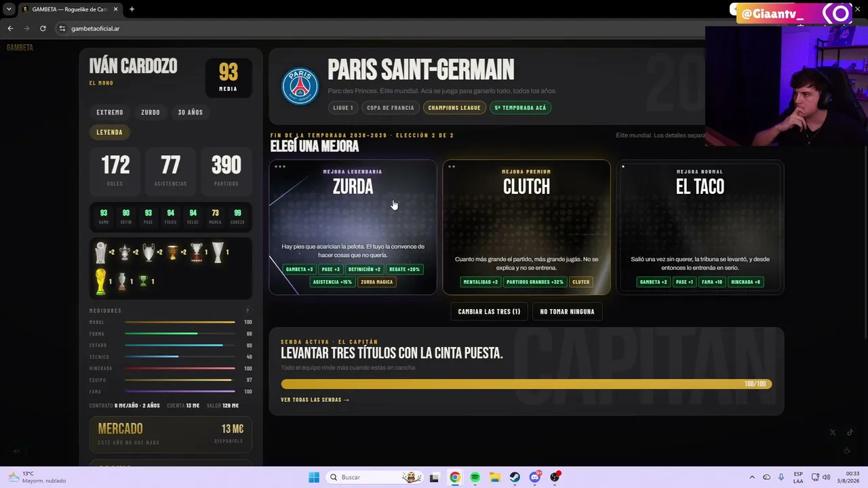The image size is (868, 488).
Task: Click the FIFA World Cup trophy icon
Action: (x=100, y=281)
